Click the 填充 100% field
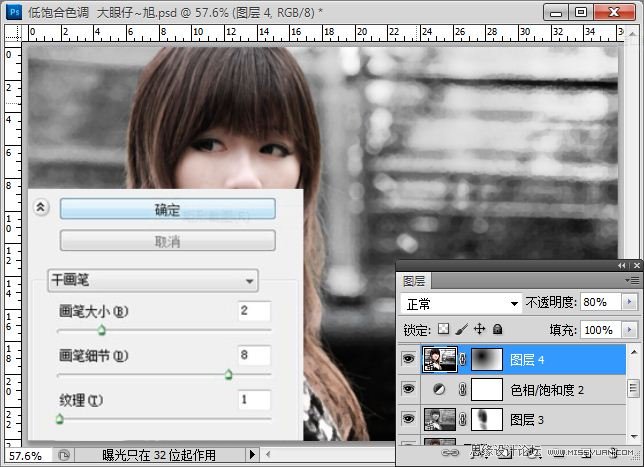644x467 pixels. [x=600, y=330]
